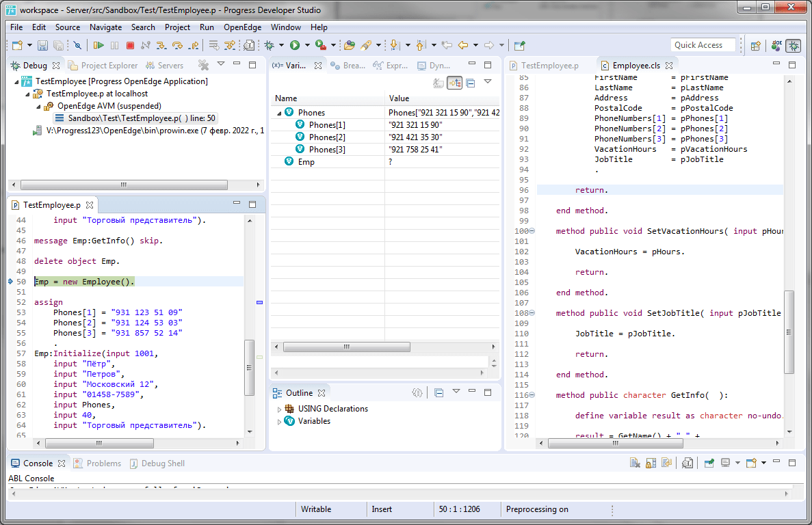Screen dimensions: 812x525
Task: Click the Back navigation arrow
Action: [x=463, y=46]
